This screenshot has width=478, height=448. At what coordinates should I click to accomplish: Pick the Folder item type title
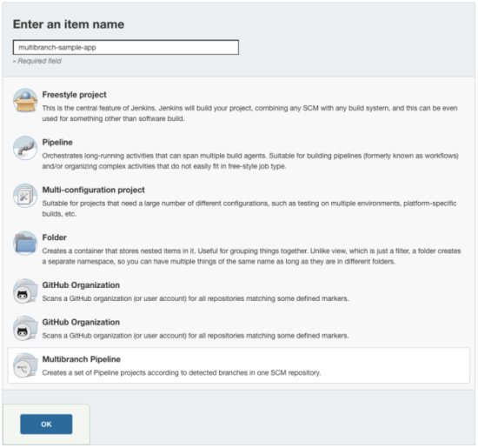(54, 237)
